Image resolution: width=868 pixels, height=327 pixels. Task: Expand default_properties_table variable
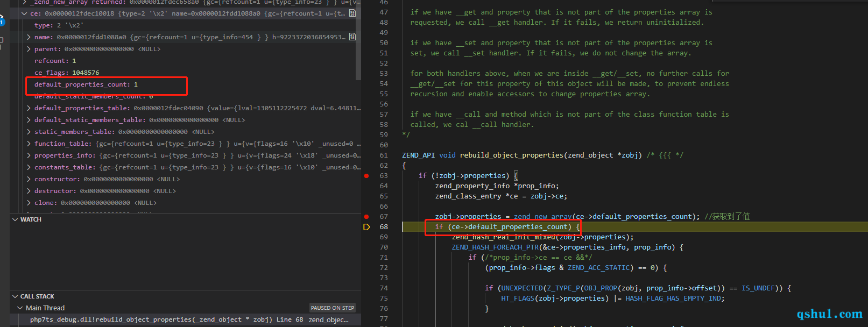29,108
